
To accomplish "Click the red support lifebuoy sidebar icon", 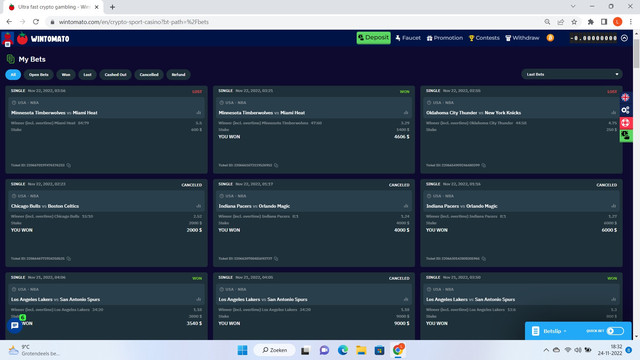I will (625, 123).
